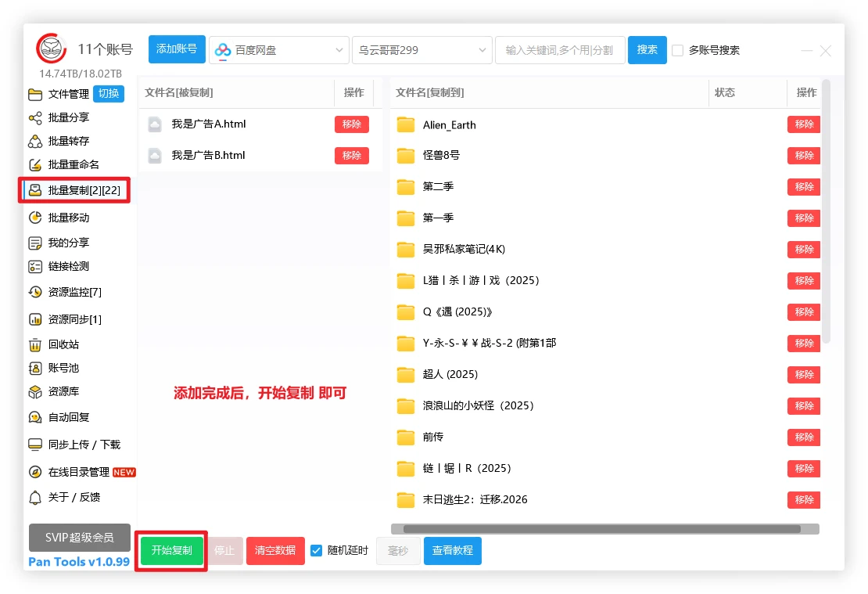Enable the 多账号搜索 checkbox

tap(677, 51)
